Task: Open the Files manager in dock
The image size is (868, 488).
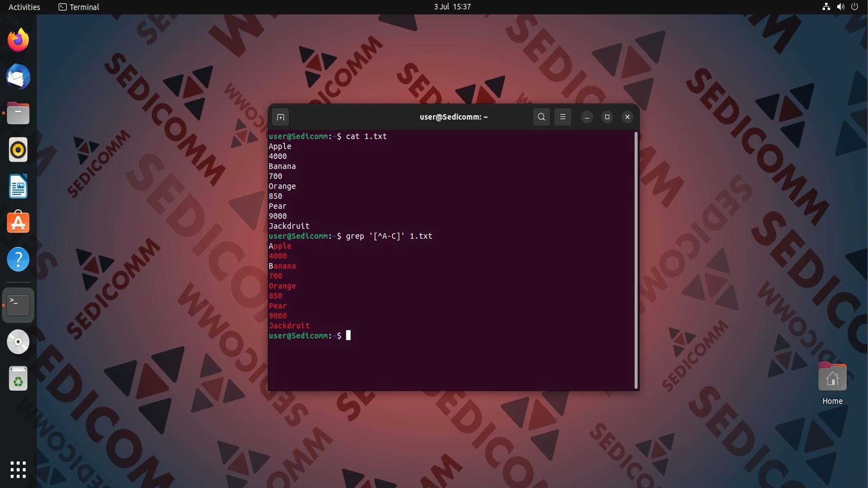Action: [x=18, y=113]
